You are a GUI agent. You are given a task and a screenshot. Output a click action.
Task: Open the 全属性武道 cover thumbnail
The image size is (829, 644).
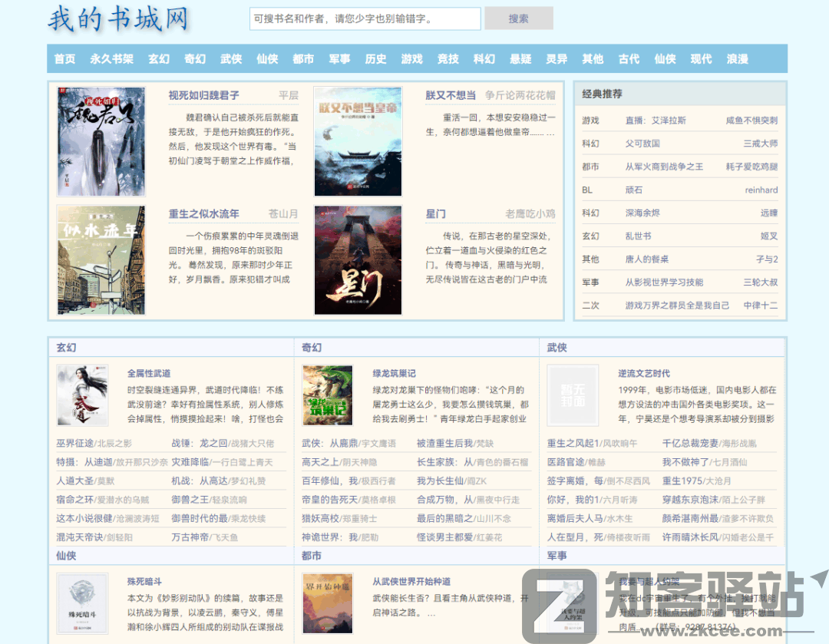coord(82,395)
